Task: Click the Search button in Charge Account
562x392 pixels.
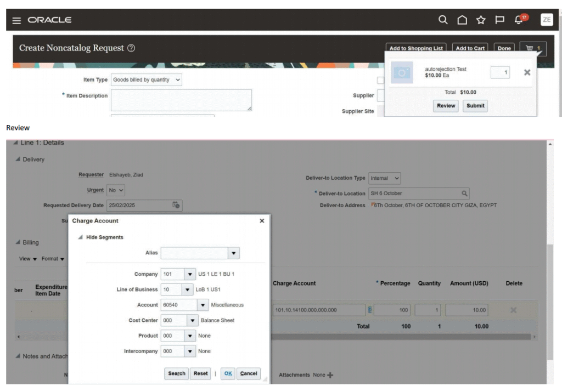Action: 176,373
